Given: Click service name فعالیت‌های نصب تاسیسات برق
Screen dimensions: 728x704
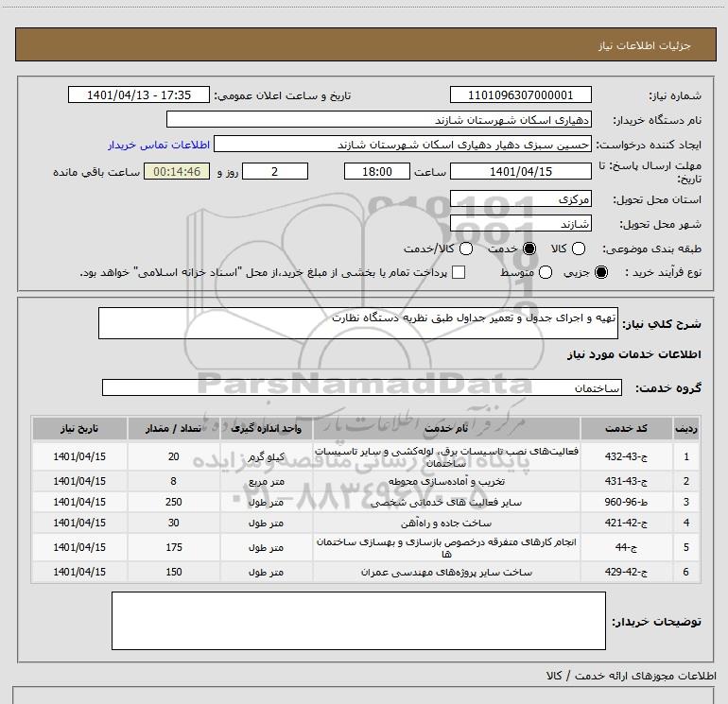Looking at the screenshot, I should (x=446, y=456).
